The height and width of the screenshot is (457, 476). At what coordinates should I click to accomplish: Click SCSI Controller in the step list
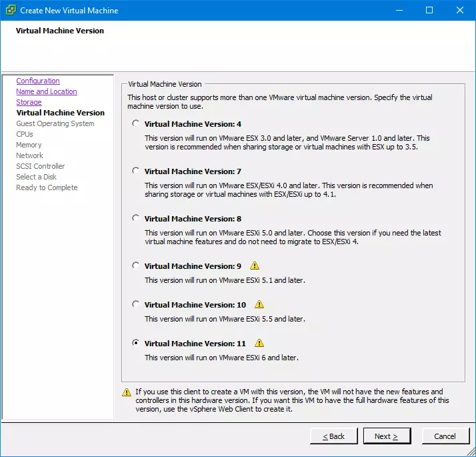[41, 166]
